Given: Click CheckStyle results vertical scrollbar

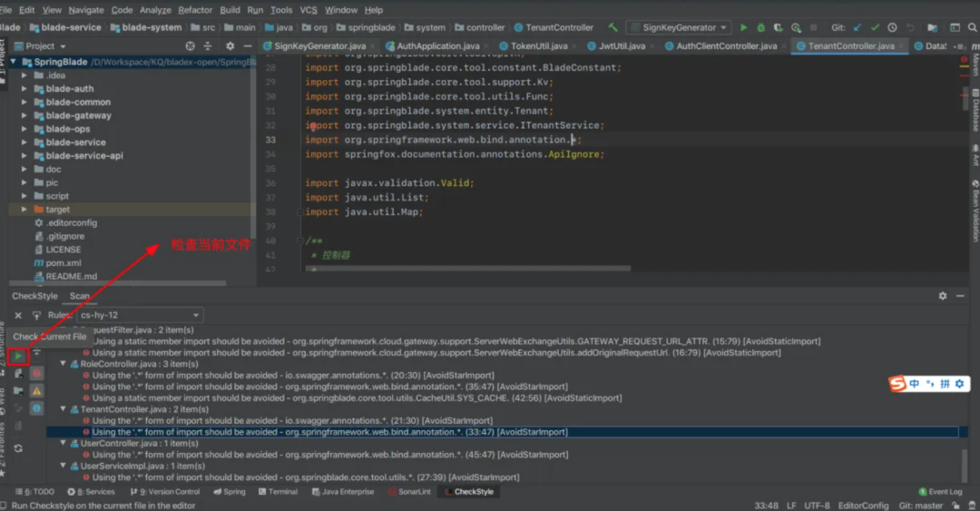Looking at the screenshot, I should pos(964,464).
